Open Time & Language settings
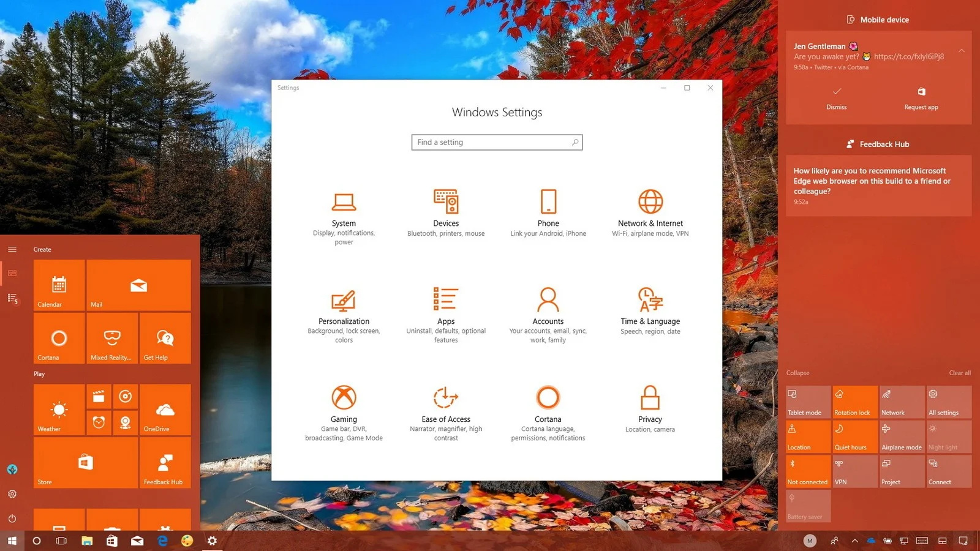 point(650,309)
